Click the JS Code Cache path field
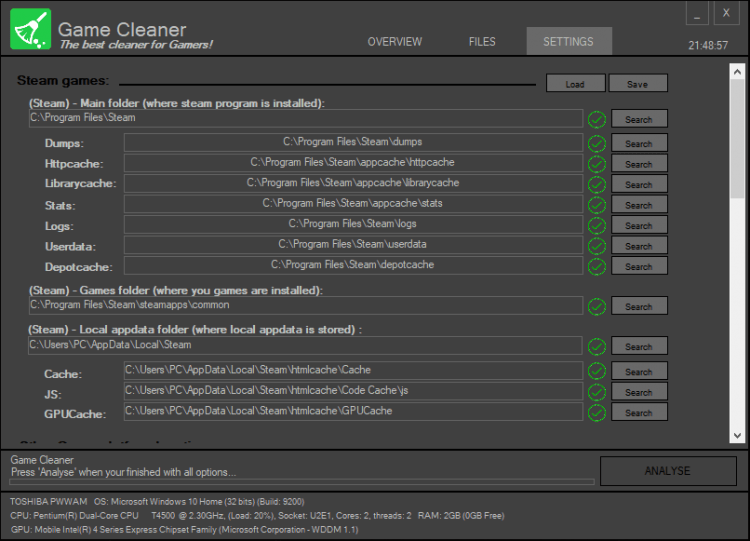 coord(352,391)
